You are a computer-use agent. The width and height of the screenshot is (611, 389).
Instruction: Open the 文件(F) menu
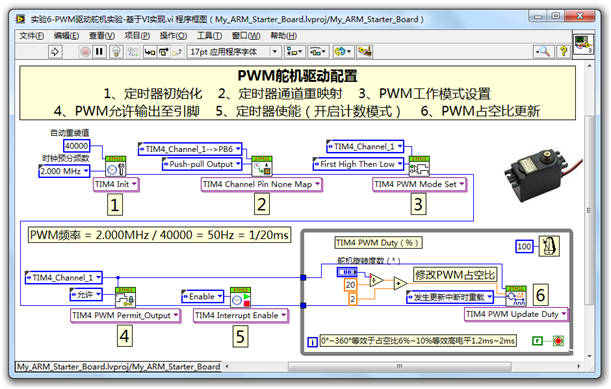pyautogui.click(x=32, y=36)
